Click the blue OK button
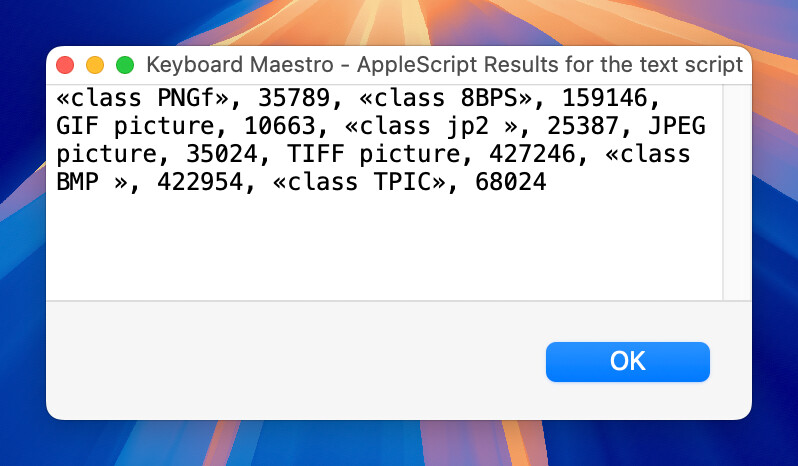This screenshot has width=798, height=466. click(x=628, y=362)
